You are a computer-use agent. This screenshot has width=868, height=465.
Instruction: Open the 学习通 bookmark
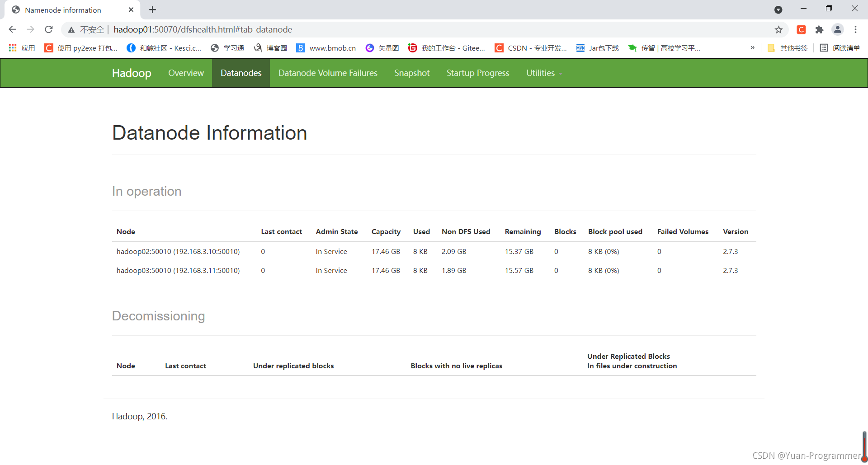[227, 48]
